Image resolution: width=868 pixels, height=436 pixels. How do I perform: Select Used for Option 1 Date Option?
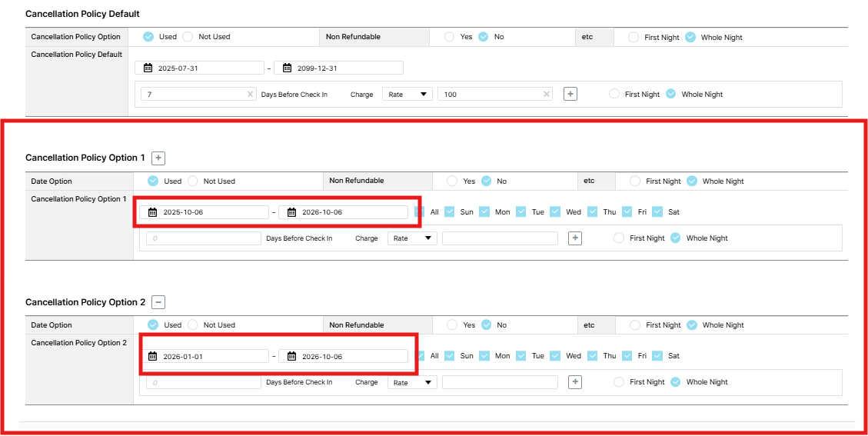click(x=153, y=181)
